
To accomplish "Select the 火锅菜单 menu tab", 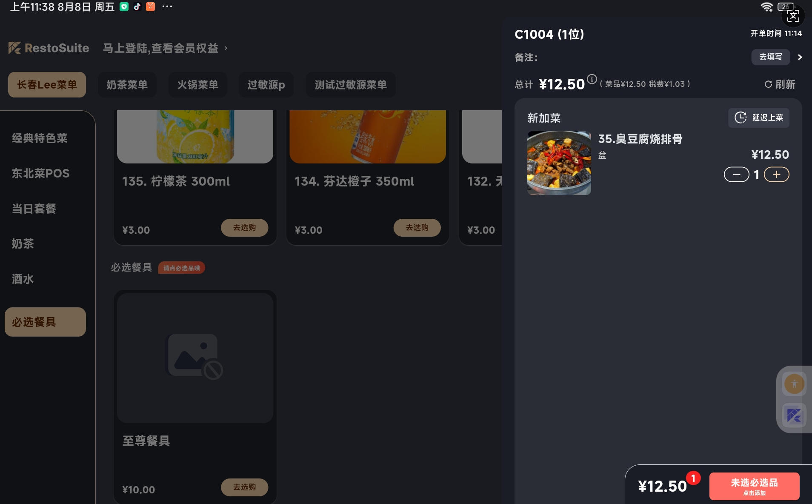I will click(x=197, y=85).
